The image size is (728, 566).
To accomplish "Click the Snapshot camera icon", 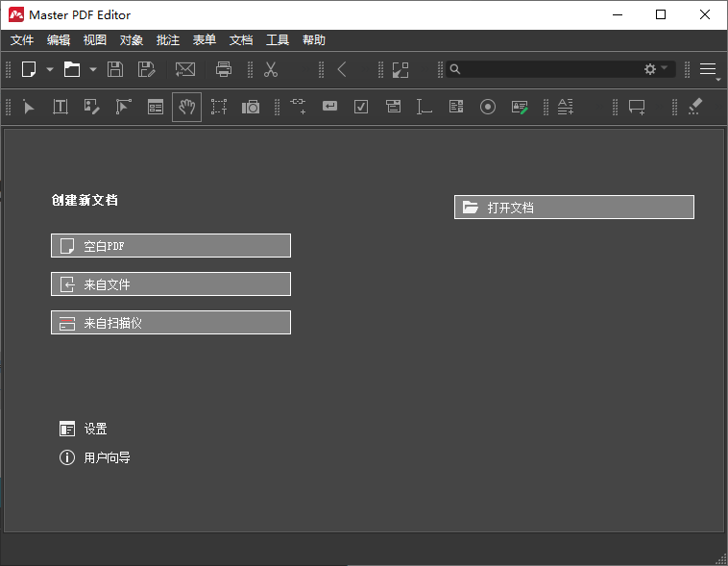I will pos(251,108).
